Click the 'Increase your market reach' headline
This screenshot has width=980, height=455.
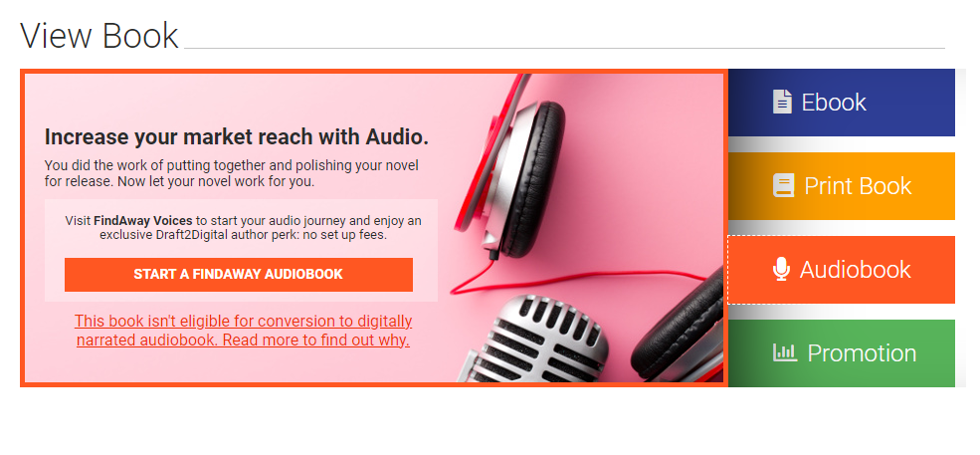click(x=237, y=137)
